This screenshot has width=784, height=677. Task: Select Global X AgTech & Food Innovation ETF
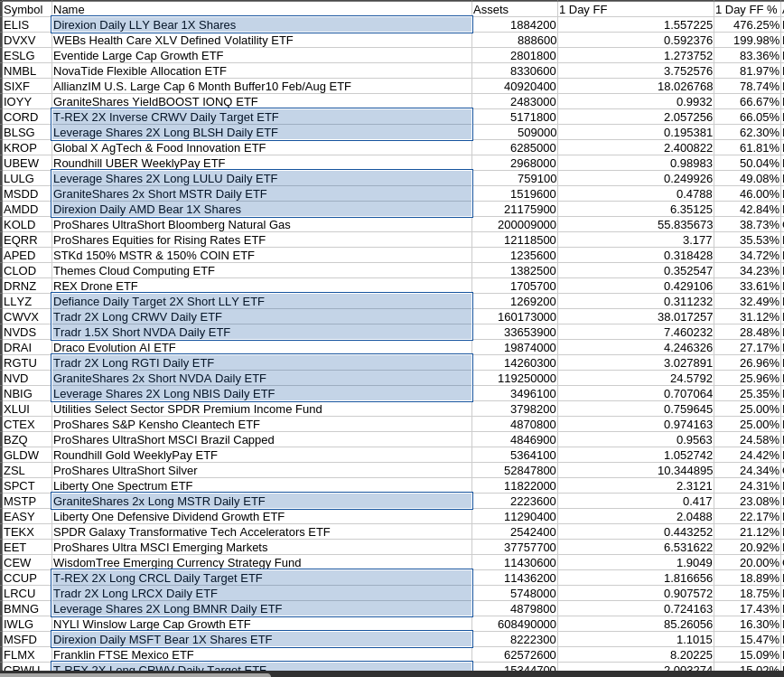(x=262, y=148)
